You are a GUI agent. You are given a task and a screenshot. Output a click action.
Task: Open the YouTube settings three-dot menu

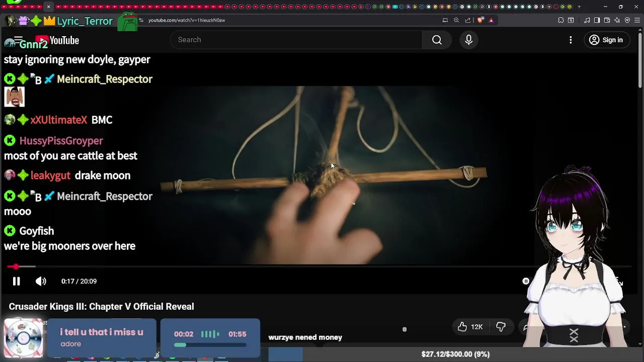[x=571, y=40]
